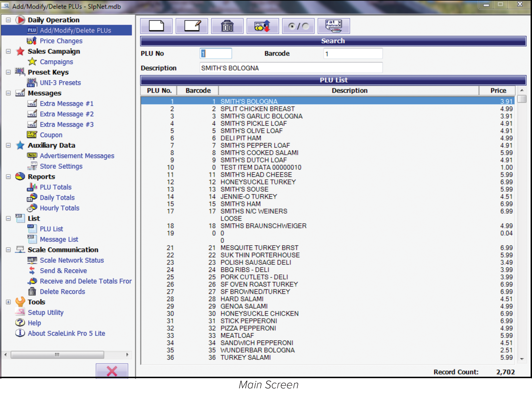Click the red X close button at bottom
Viewport: 532px width, 394px height.
112,371
